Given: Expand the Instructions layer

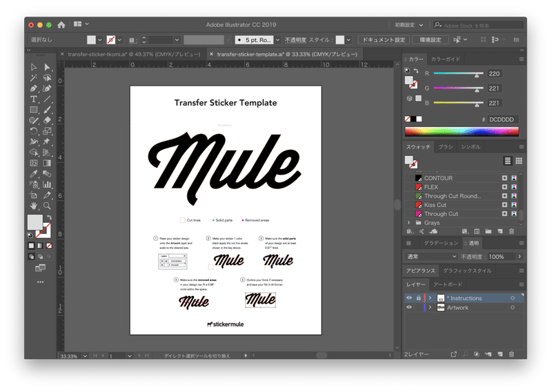Looking at the screenshot, I should [430, 298].
